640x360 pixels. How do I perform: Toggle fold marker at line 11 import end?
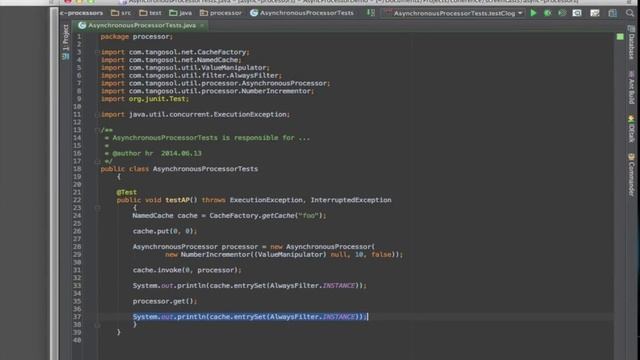[x=97, y=115]
